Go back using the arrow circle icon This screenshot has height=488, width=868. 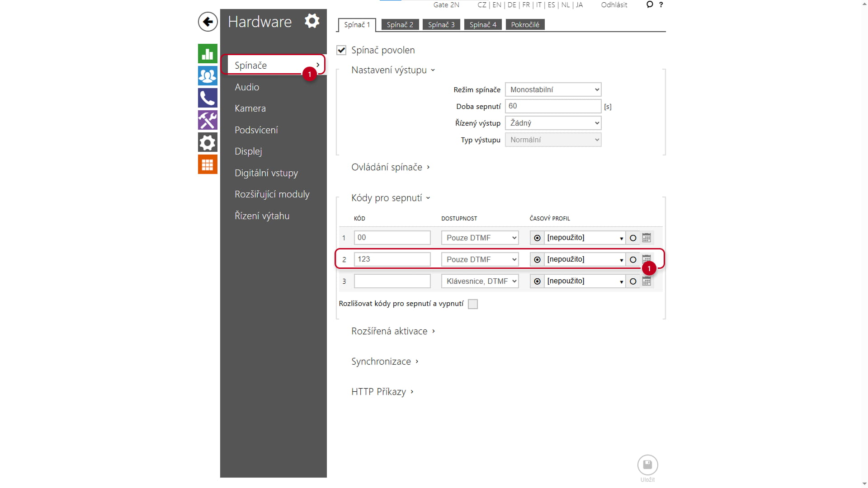click(208, 22)
